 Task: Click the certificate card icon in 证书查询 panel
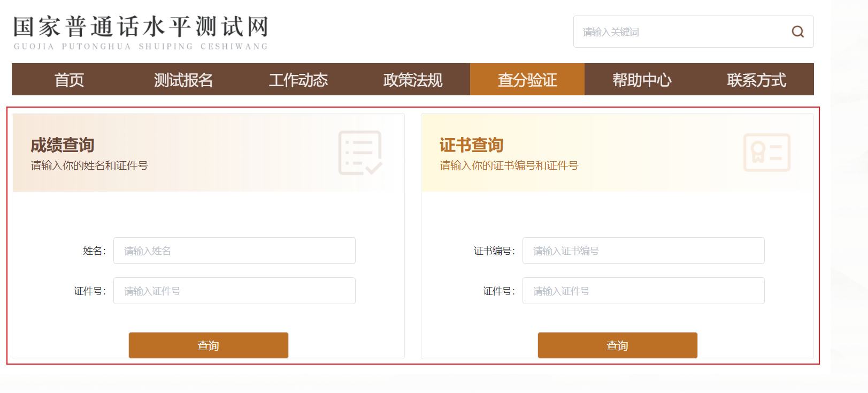766,153
